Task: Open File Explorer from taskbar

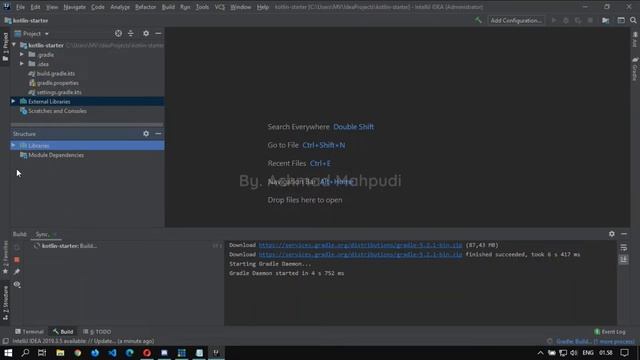Action: click(x=60, y=353)
